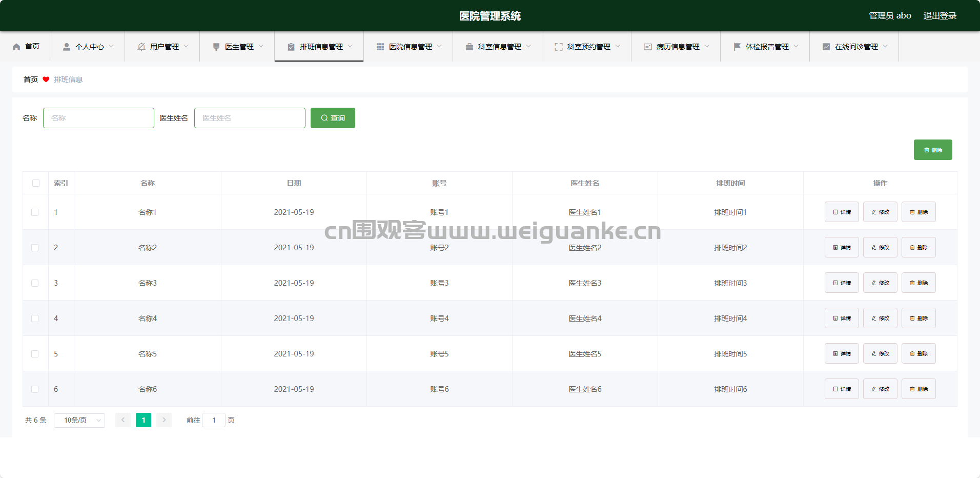Edit (修改) the row 名称2

click(x=880, y=247)
